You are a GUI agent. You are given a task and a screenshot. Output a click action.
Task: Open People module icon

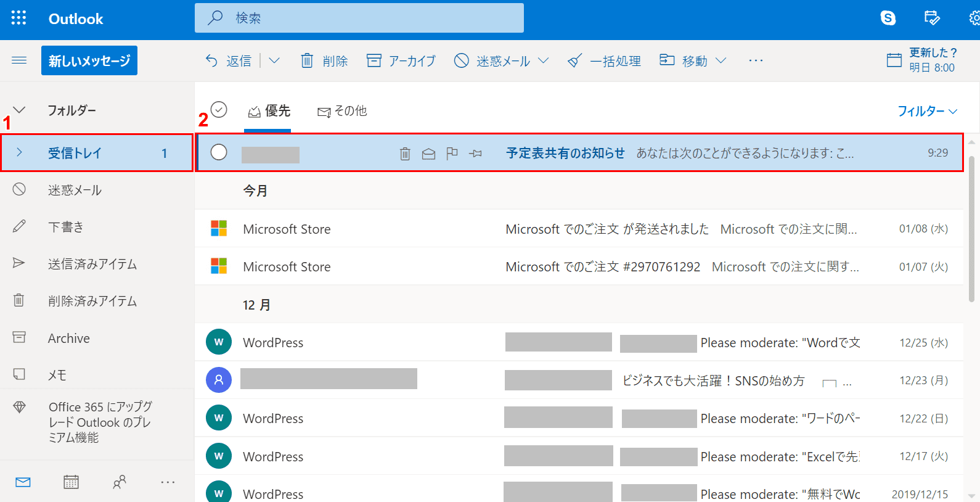point(120,482)
